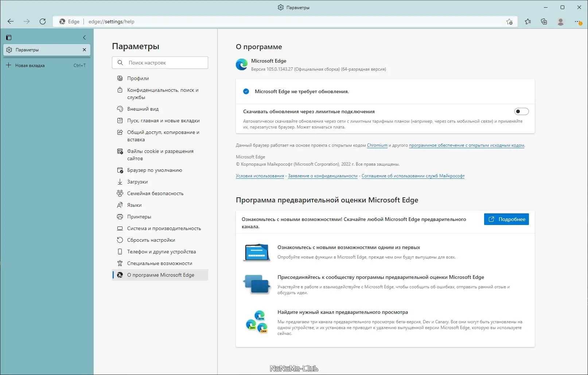Open the Внешний вид settings section

pos(160,109)
